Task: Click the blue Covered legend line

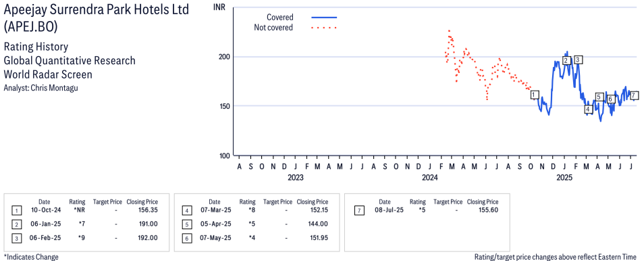Action: [x=324, y=18]
